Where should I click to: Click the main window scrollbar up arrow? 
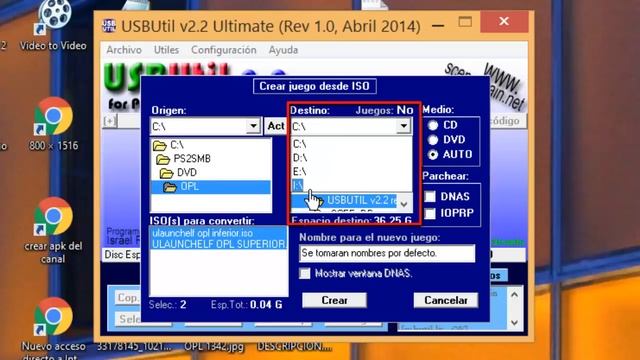point(515,294)
